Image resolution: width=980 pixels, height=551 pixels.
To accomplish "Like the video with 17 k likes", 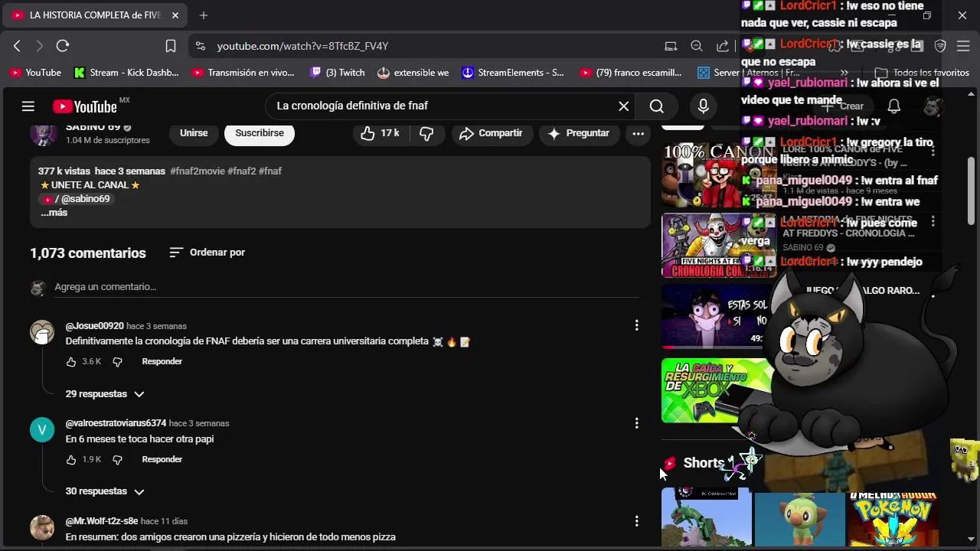I will coord(381,133).
